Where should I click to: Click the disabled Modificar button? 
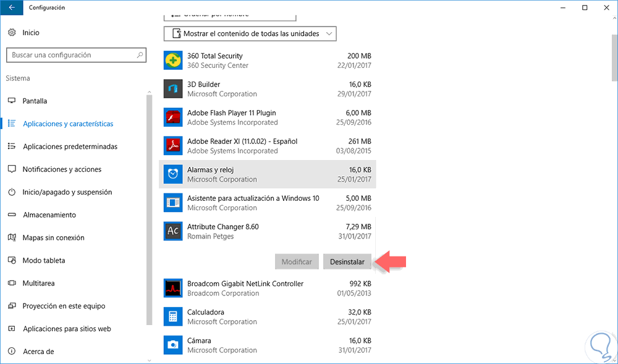coord(297,262)
